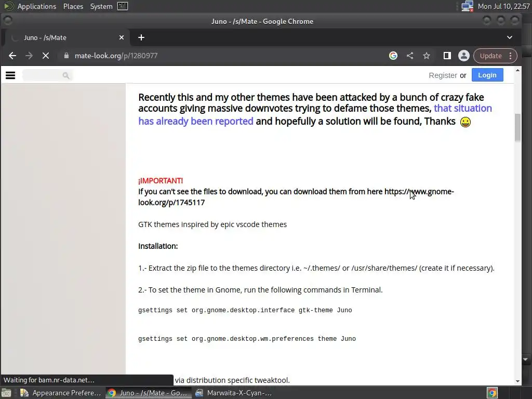Click the forward navigation arrow
Image resolution: width=532 pixels, height=399 pixels.
tap(29, 56)
